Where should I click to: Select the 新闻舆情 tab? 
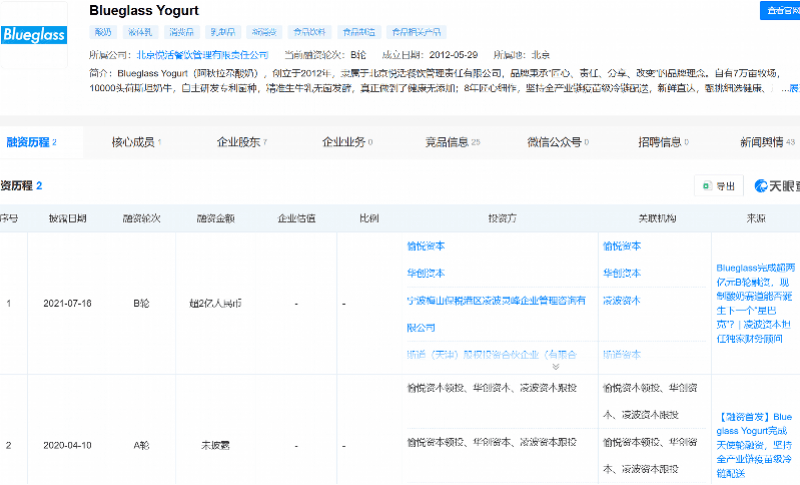(x=767, y=143)
